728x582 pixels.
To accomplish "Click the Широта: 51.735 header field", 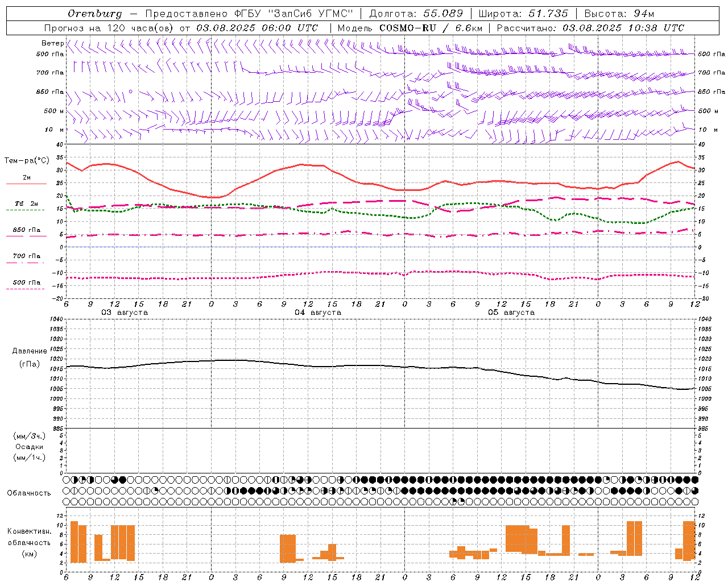I will click(x=523, y=14).
